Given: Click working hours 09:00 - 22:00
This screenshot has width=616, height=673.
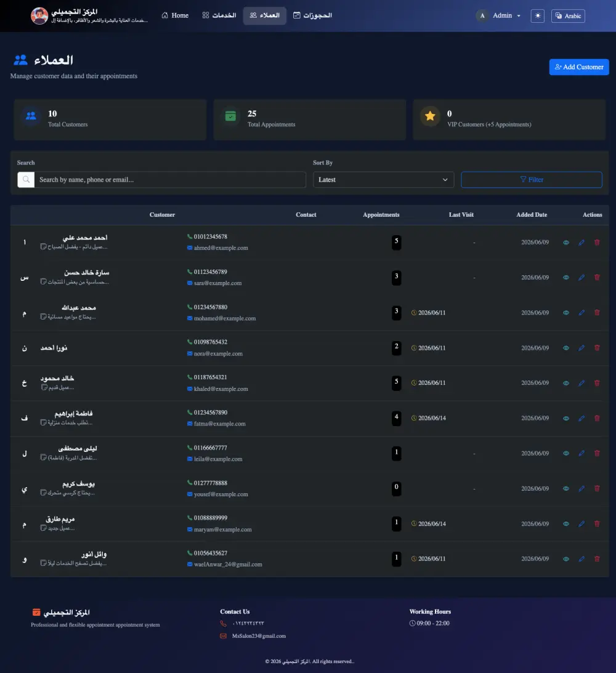Looking at the screenshot, I should point(432,623).
